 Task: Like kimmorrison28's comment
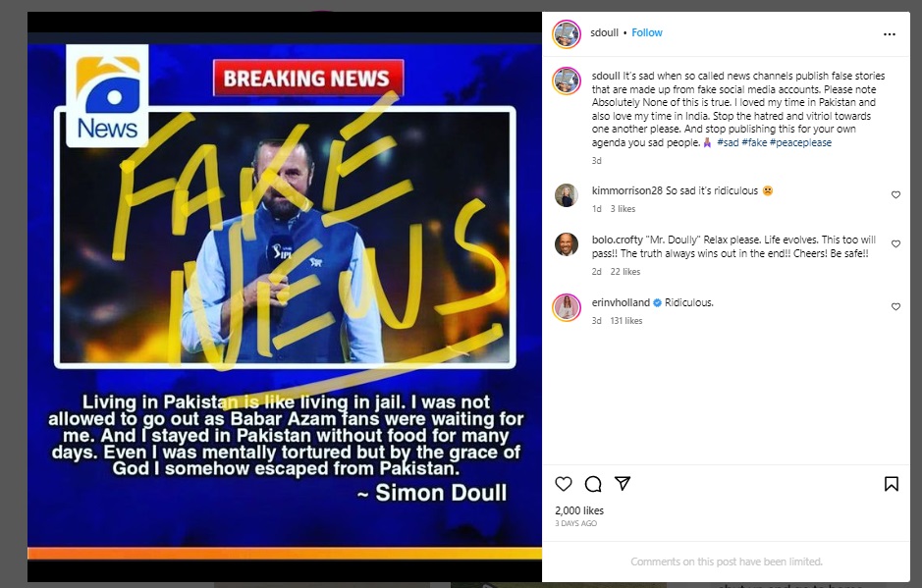[895, 194]
